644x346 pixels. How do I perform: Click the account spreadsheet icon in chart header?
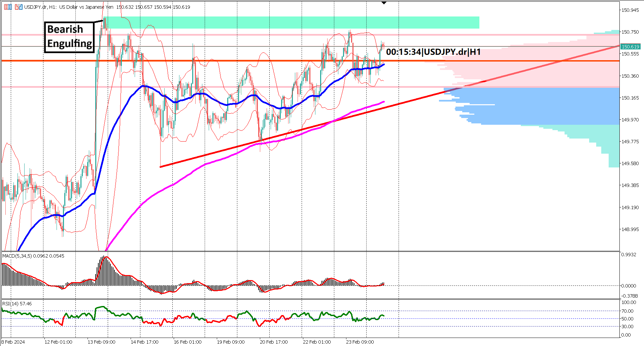8,7
